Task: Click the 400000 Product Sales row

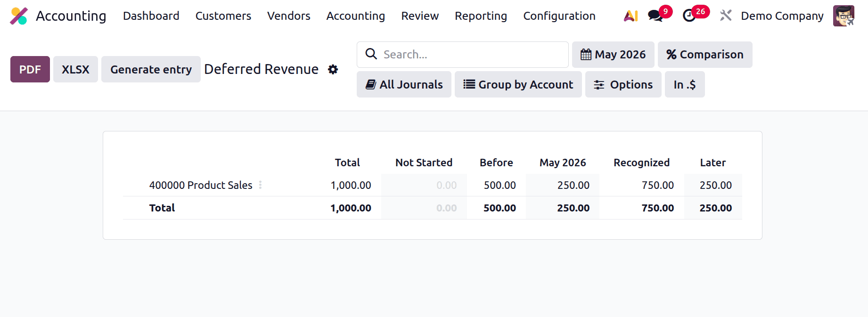Action: tap(201, 186)
